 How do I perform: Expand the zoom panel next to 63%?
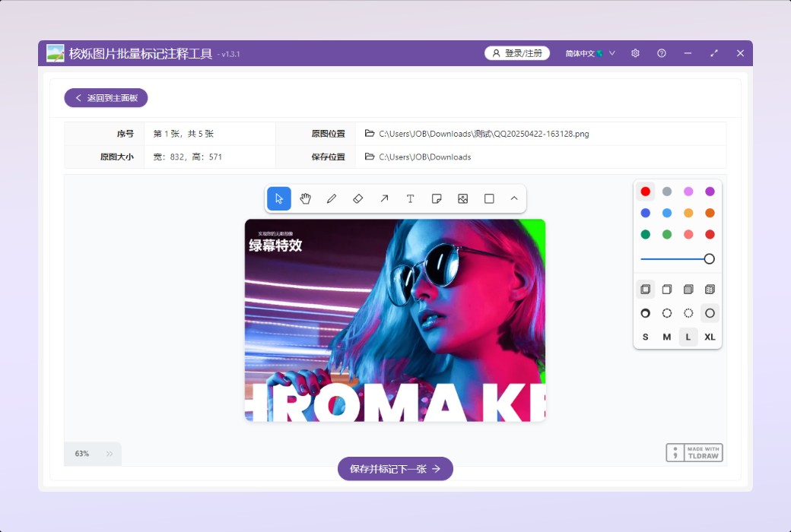(x=110, y=454)
